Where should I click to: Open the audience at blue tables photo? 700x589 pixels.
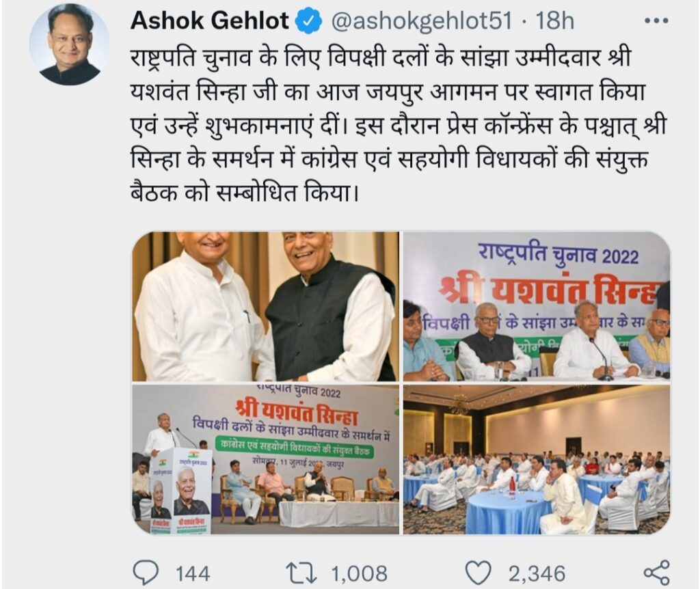tap(537, 460)
